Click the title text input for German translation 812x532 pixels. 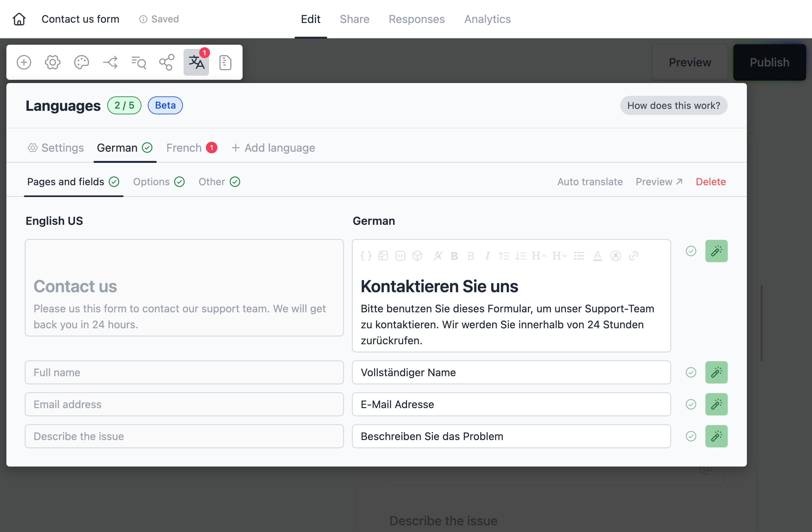point(440,286)
